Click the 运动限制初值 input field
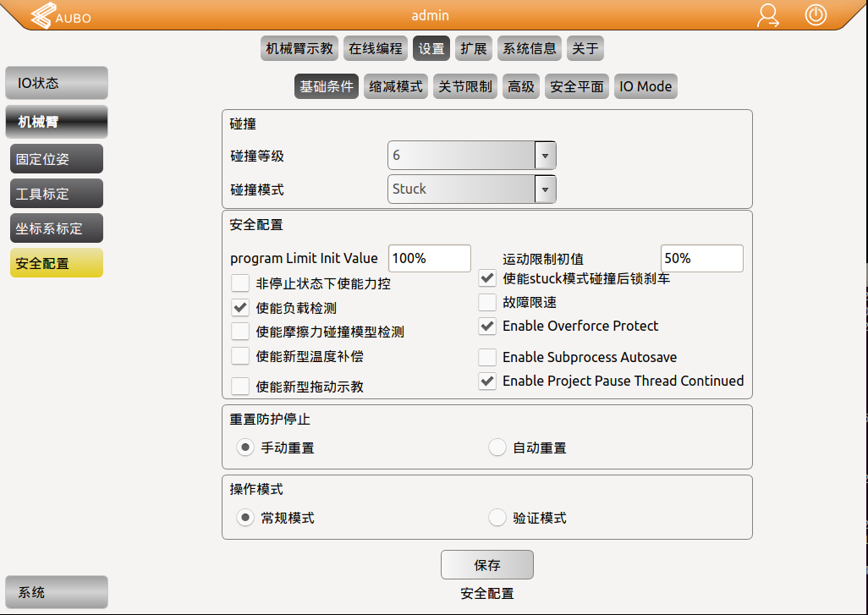This screenshot has height=615, width=868. [x=701, y=258]
